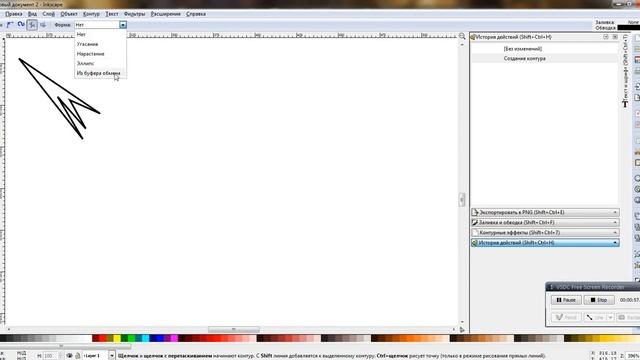Select Spiro path mode icon
Screen dimensions: 640x360
coord(21,25)
